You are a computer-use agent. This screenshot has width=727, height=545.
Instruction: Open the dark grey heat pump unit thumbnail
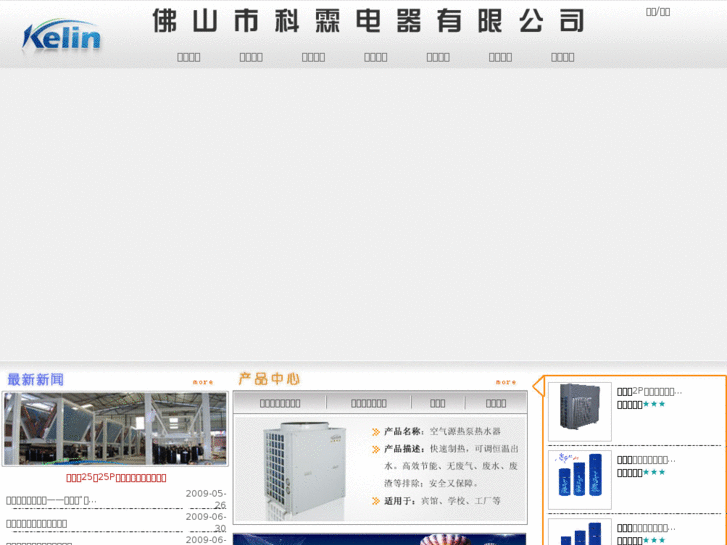tap(580, 411)
